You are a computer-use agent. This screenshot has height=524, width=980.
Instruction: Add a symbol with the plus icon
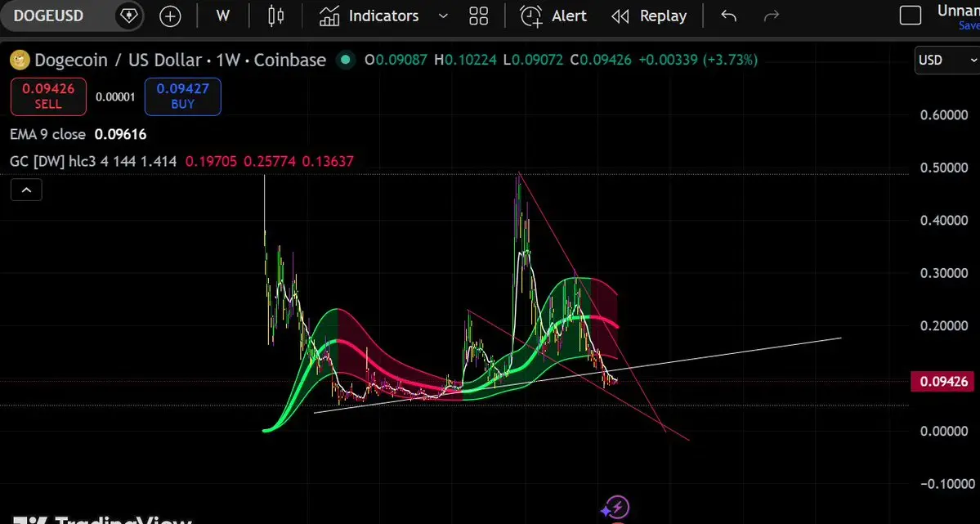[x=170, y=16]
